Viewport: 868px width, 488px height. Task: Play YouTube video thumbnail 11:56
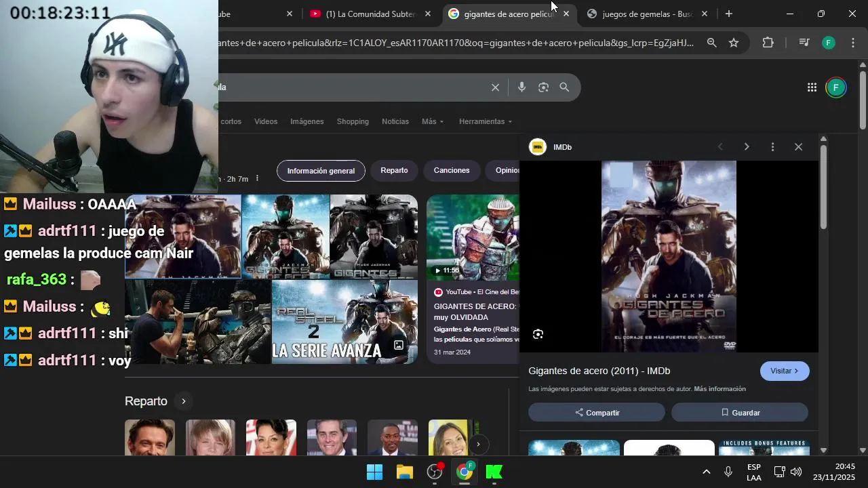click(x=473, y=237)
